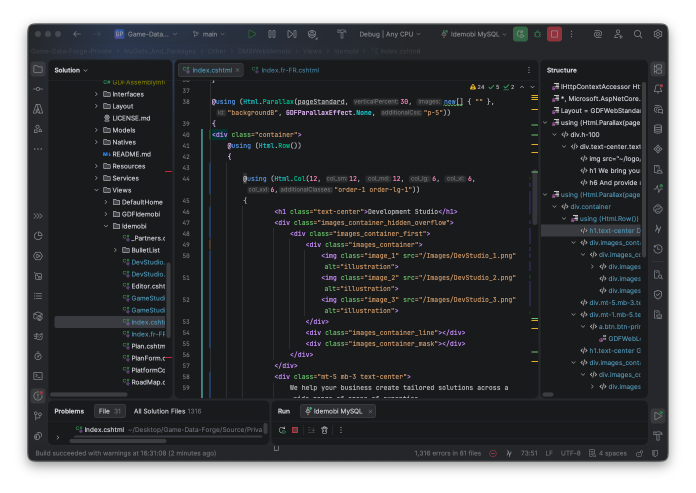Open Search Everywhere magnifier icon
696x493 pixels.
click(638, 34)
